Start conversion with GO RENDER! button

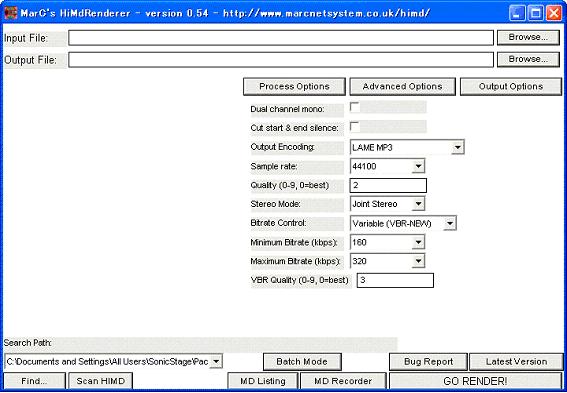[475, 381]
